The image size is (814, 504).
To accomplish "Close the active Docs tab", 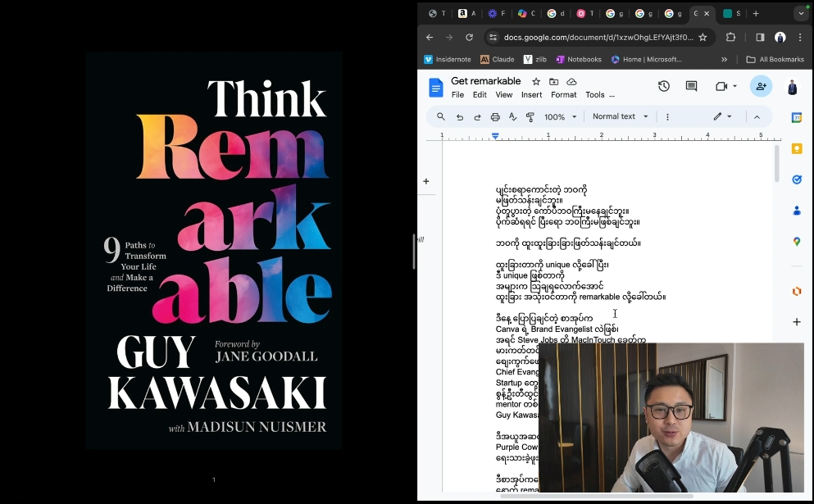I will pyautogui.click(x=707, y=14).
